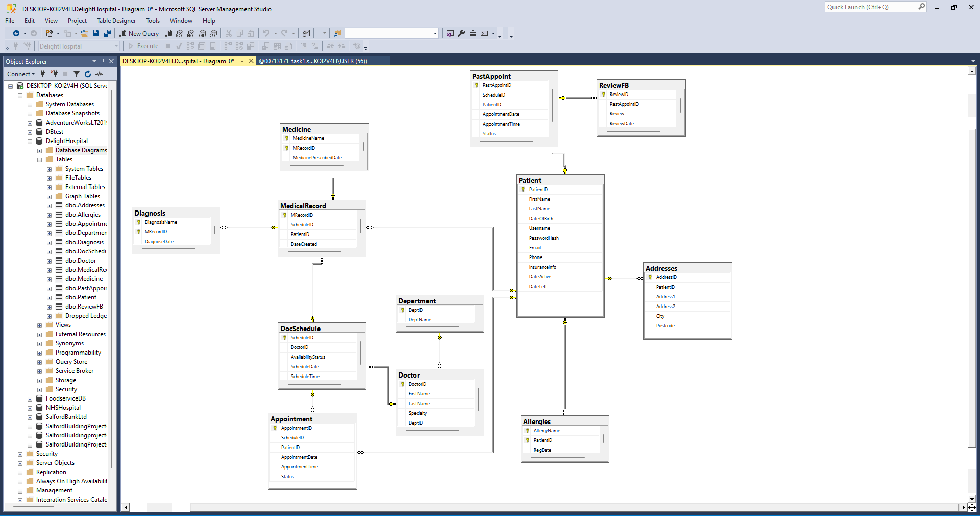
Task: Select the Programmability folder
Action: point(78,353)
